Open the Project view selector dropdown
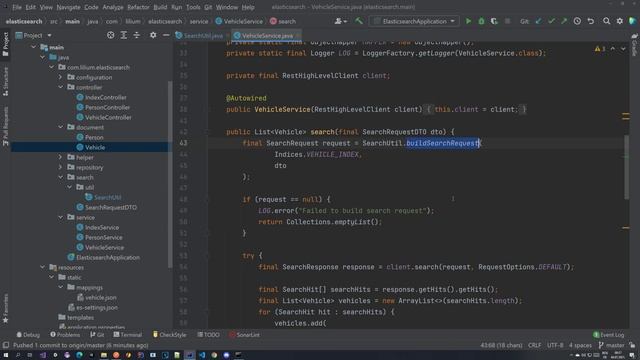The width and height of the screenshot is (640, 360). (x=33, y=36)
